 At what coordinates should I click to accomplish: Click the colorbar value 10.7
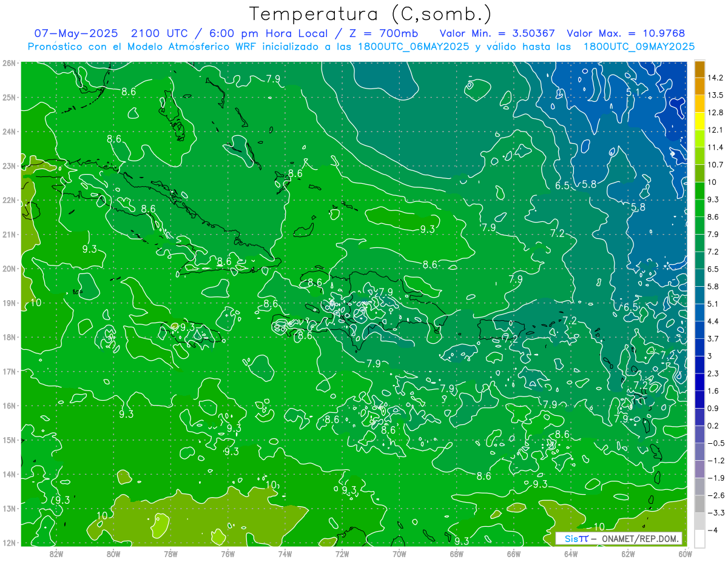tap(716, 164)
